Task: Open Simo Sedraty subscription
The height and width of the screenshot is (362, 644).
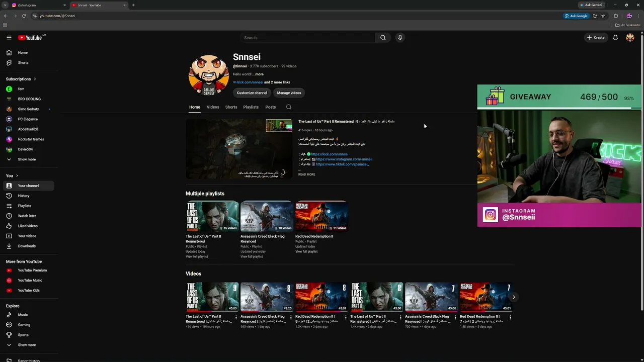Action: (28, 109)
